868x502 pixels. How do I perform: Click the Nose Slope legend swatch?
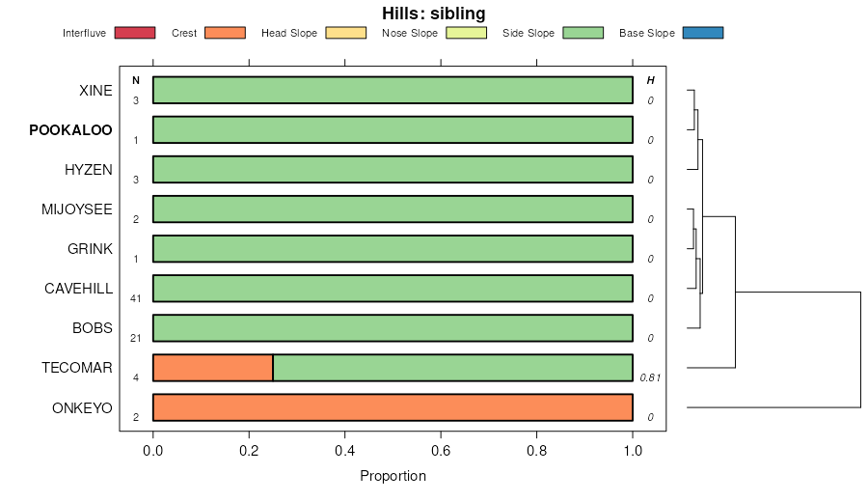tap(467, 33)
